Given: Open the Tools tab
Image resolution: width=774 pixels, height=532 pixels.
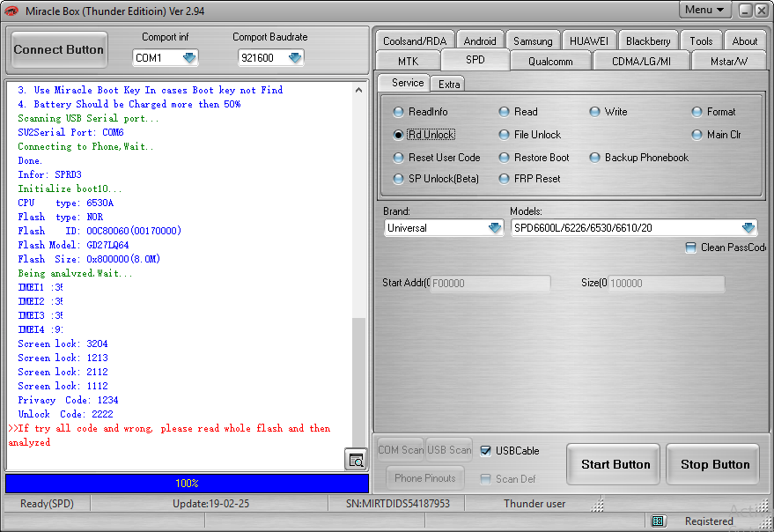Looking at the screenshot, I should (x=702, y=41).
